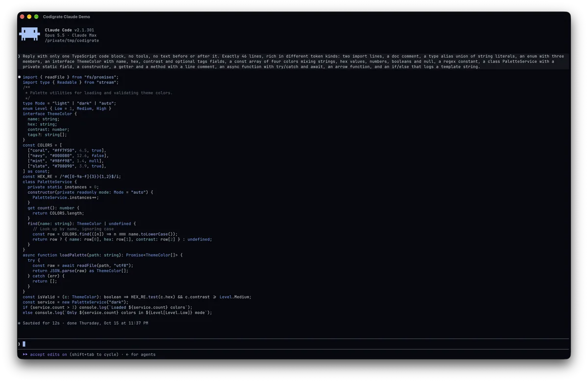Screen dimensions: 588x382
Task: Click the '(shift+tab to cycle)' hint text
Action: point(95,355)
